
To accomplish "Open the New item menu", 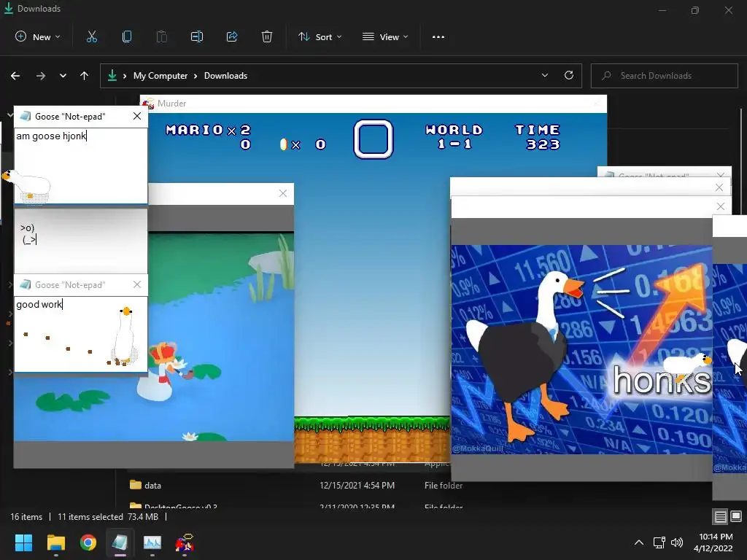I will 38,36.
